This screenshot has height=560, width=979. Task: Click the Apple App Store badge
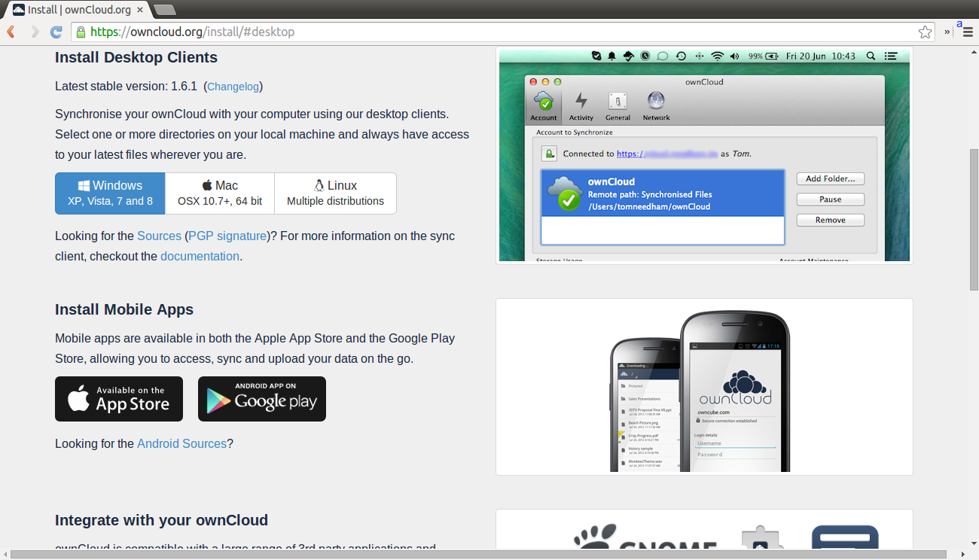[x=119, y=399]
